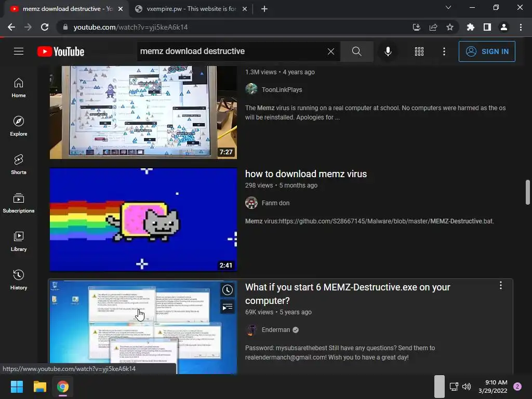Open a new browser tab

point(264,9)
